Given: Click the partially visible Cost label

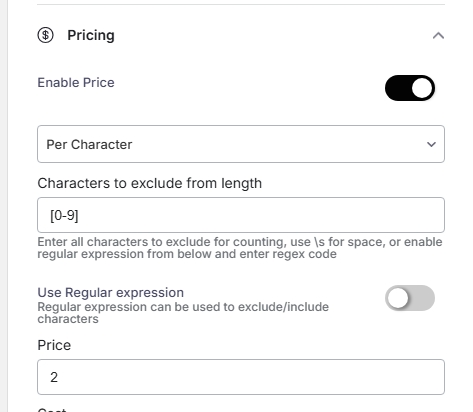Looking at the screenshot, I should [52, 409].
